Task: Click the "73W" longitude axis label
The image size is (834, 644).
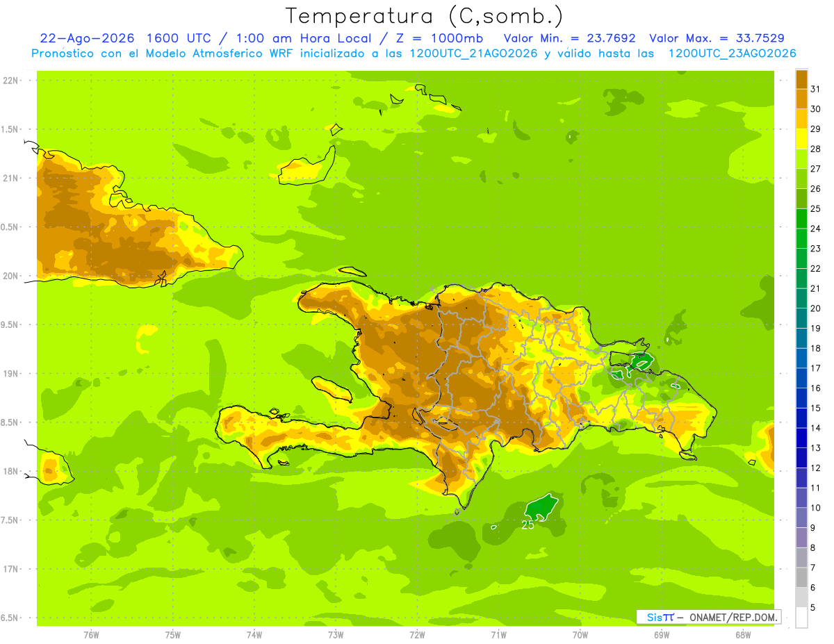Action: point(336,635)
